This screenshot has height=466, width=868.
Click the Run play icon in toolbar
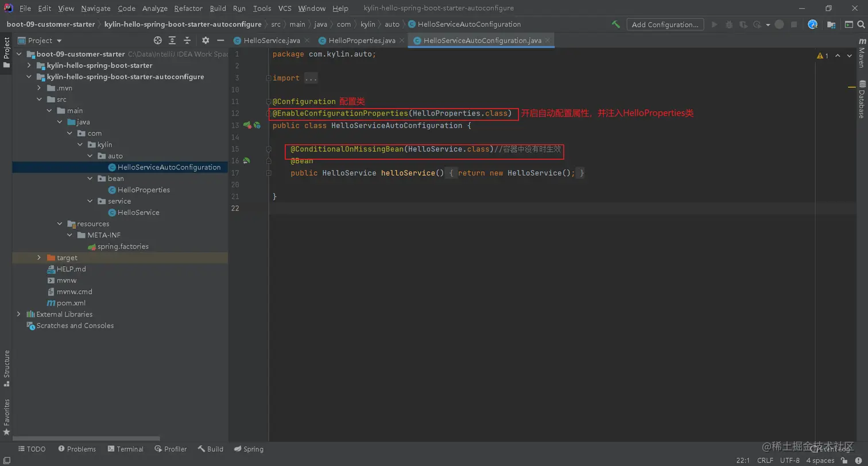point(715,24)
